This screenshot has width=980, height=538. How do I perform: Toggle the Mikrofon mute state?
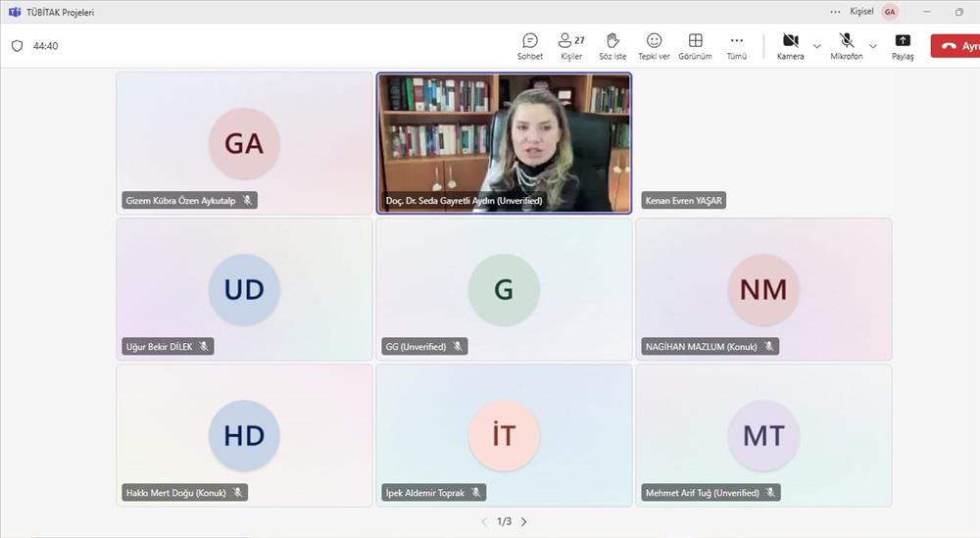click(x=846, y=45)
